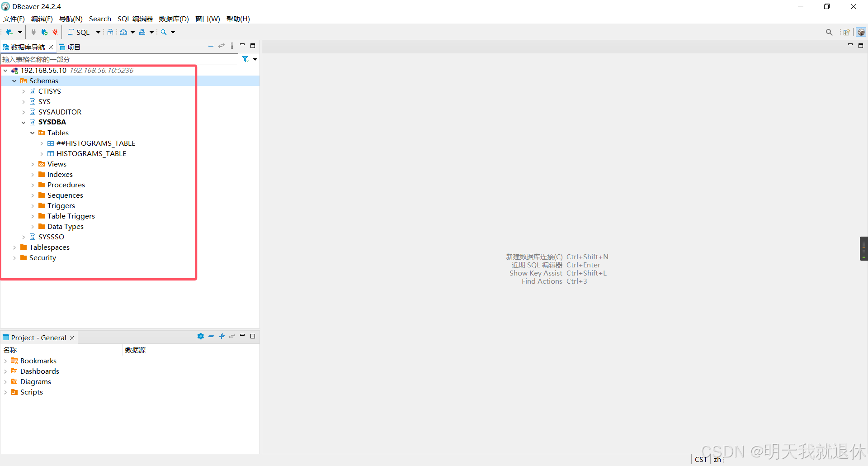Expand the Scripts project folder
Viewport: 868px width, 466px height.
click(5, 392)
